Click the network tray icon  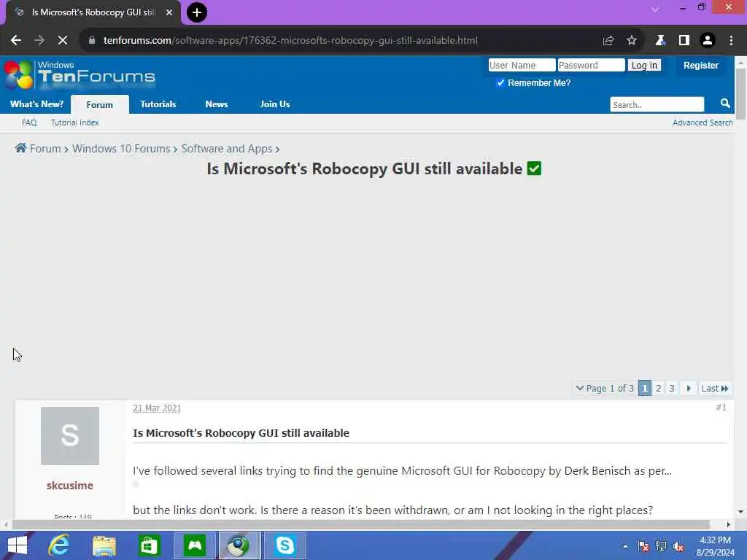pos(661,546)
